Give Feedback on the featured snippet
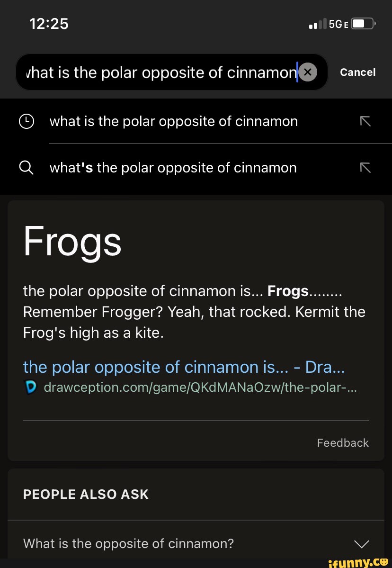The width and height of the screenshot is (392, 568). pyautogui.click(x=343, y=442)
